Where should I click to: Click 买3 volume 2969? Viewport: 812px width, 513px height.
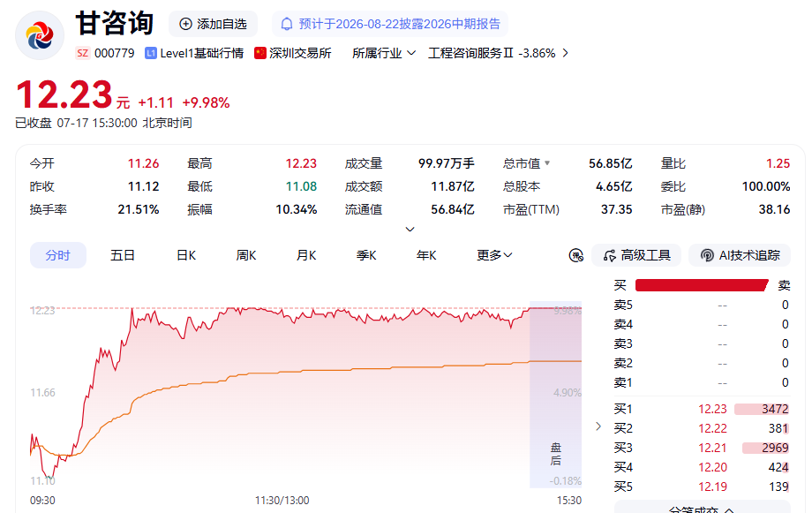775,449
